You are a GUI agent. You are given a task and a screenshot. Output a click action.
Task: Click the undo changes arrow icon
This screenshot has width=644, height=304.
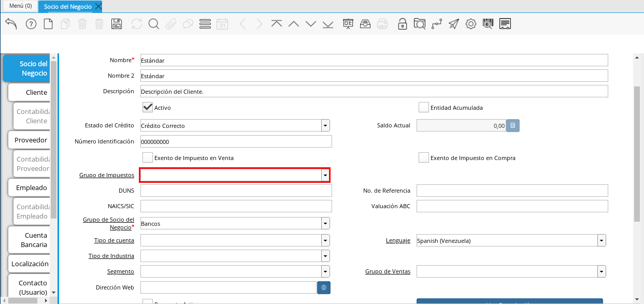(11, 24)
